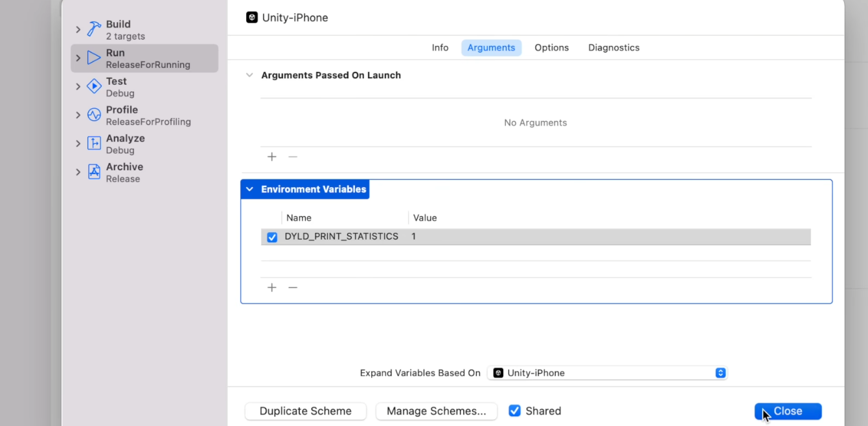This screenshot has height=426, width=868.
Task: Uncheck the Shared scheme checkbox
Action: (514, 410)
